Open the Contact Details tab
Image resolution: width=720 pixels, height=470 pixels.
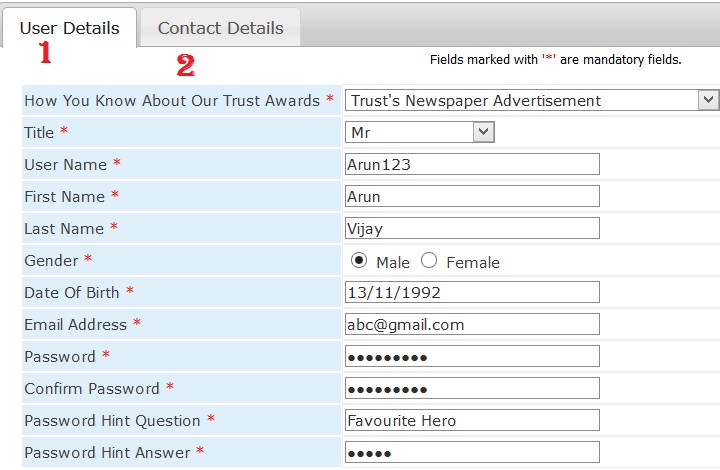(220, 28)
